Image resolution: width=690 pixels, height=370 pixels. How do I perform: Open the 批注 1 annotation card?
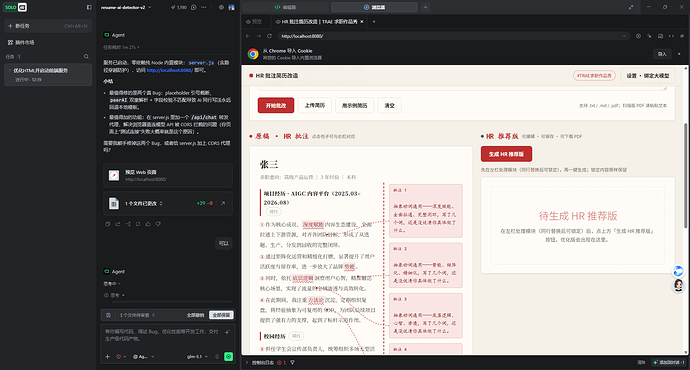pyautogui.click(x=426, y=211)
